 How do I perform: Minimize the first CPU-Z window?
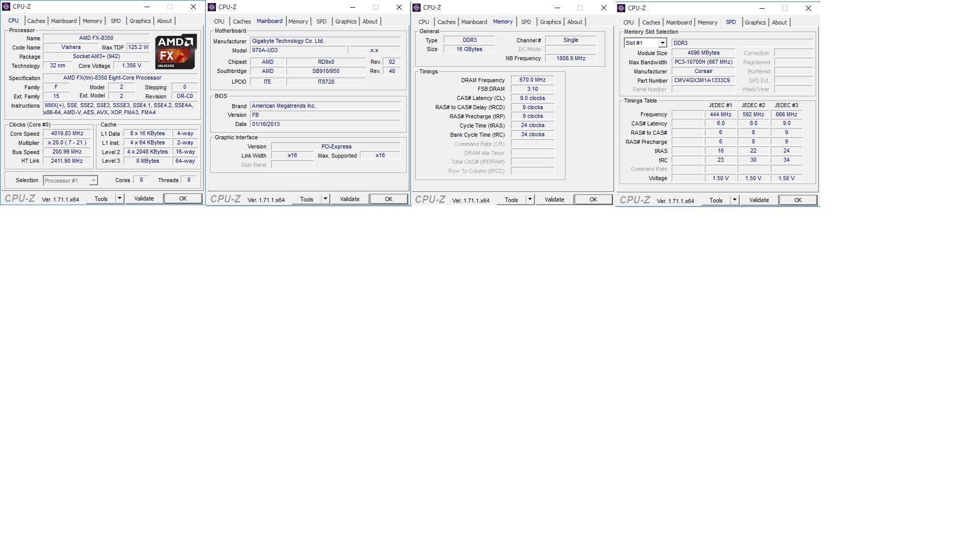pyautogui.click(x=146, y=7)
